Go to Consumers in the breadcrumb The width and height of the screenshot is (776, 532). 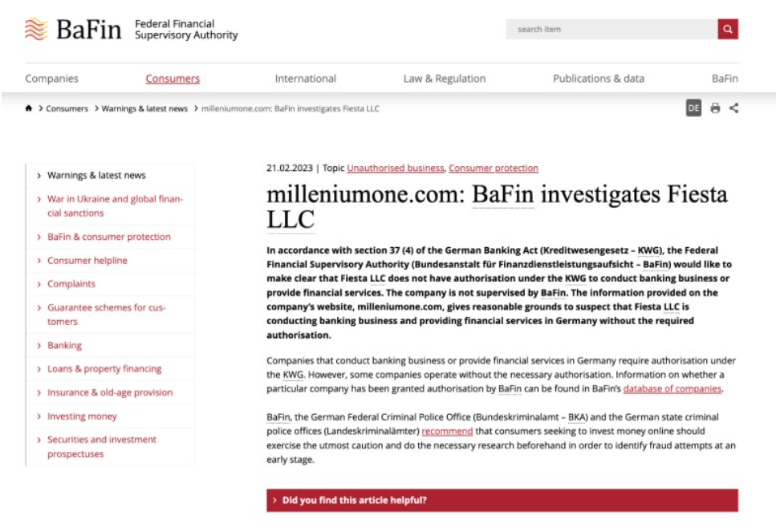(x=67, y=108)
